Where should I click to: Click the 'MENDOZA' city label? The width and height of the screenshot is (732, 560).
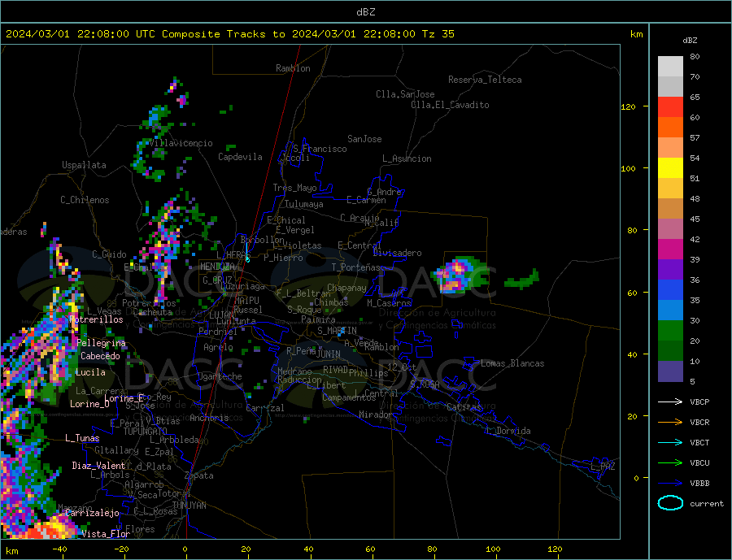coord(217,267)
